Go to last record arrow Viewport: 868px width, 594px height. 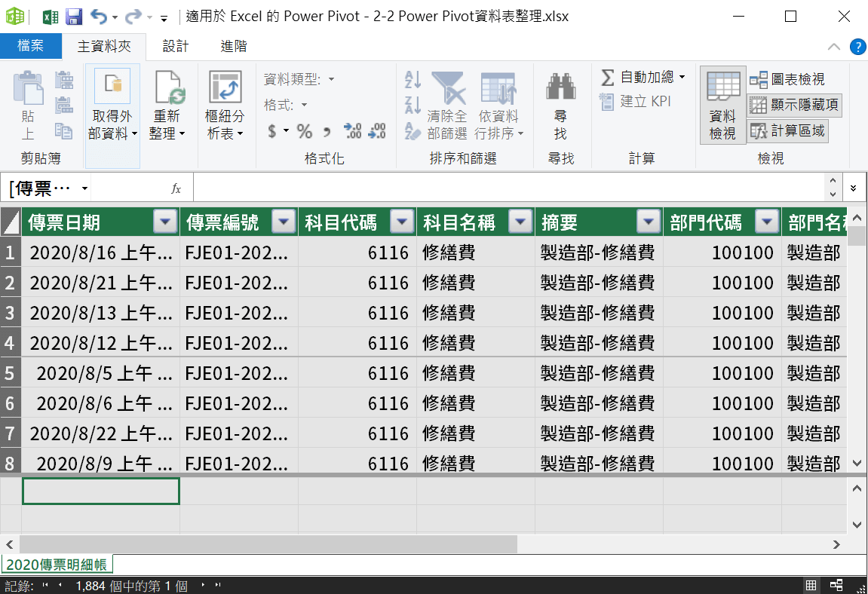click(218, 585)
